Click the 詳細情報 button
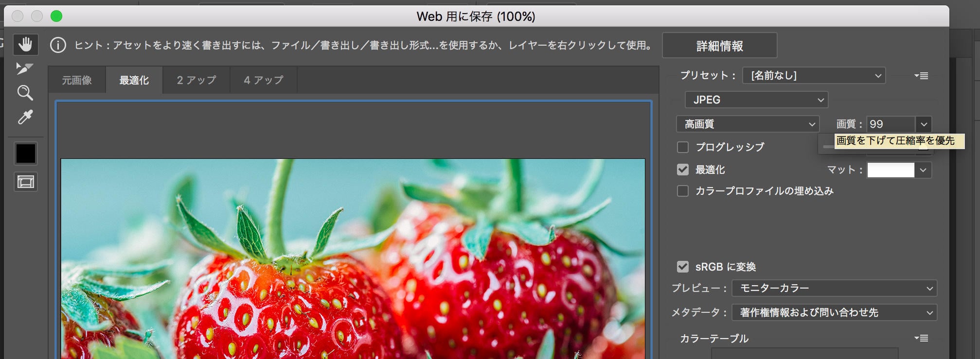Viewport: 980px width, 359px height. click(x=719, y=46)
